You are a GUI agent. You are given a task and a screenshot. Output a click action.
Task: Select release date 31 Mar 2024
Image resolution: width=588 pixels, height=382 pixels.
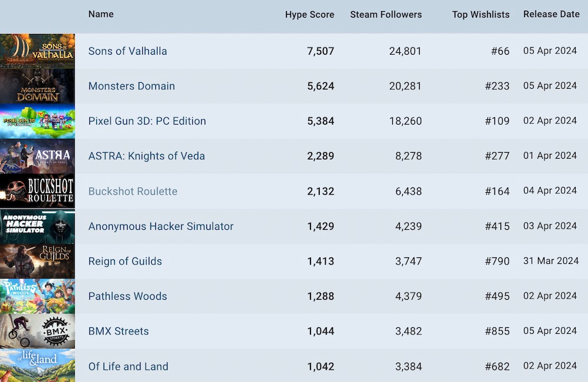coord(551,260)
